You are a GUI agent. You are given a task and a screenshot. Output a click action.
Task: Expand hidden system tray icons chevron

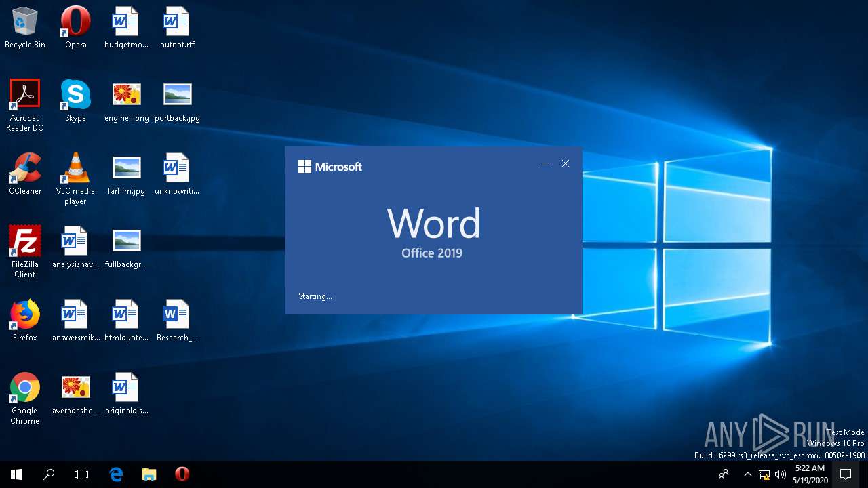pos(748,474)
